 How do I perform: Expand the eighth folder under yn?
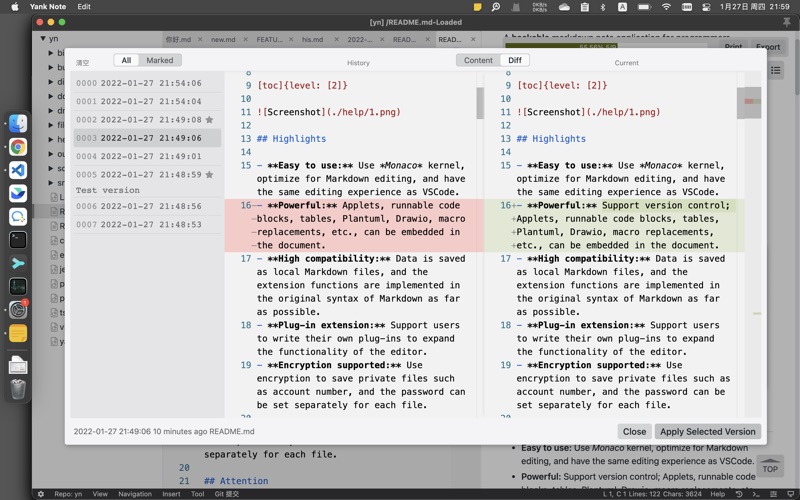51,154
